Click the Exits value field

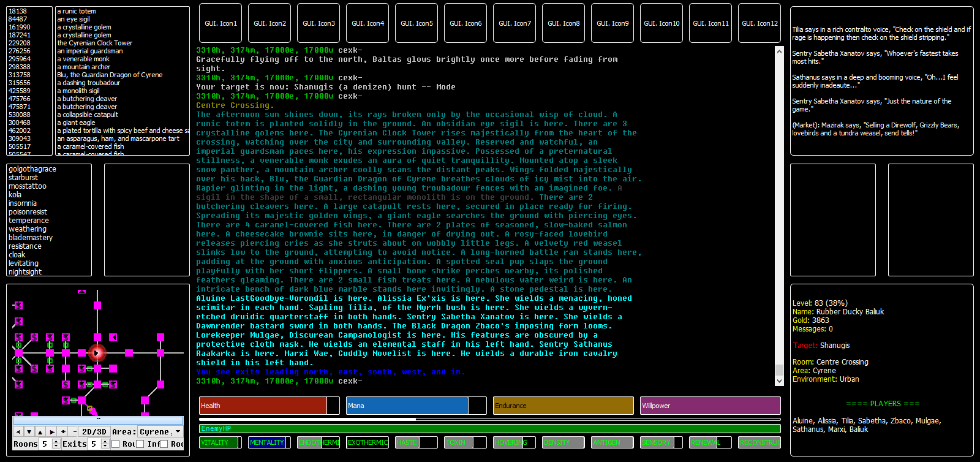point(94,444)
